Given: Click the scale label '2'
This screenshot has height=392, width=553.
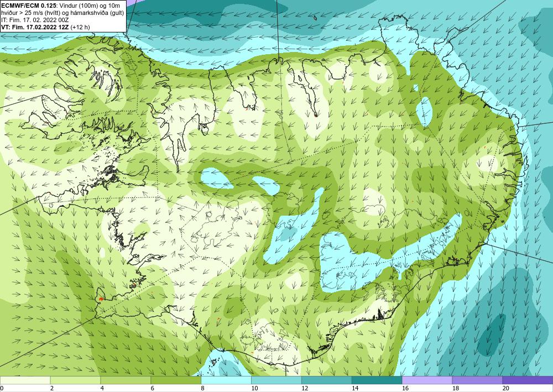Looking at the screenshot, I should click(52, 389).
